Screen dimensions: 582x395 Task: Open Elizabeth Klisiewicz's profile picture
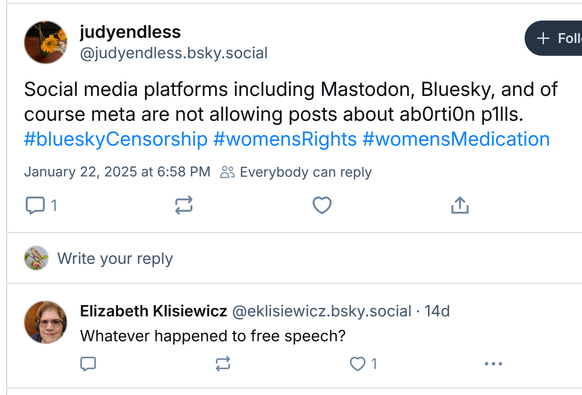point(46,322)
